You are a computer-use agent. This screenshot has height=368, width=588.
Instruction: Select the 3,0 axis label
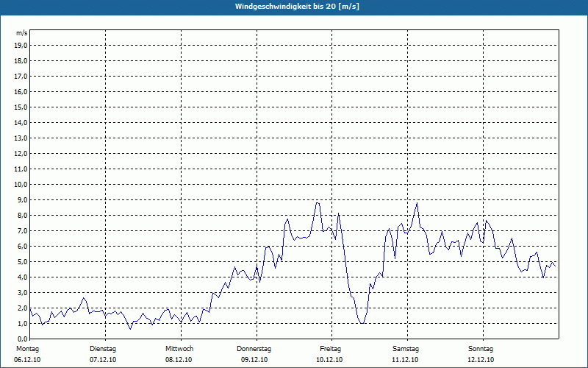[x=22, y=292]
